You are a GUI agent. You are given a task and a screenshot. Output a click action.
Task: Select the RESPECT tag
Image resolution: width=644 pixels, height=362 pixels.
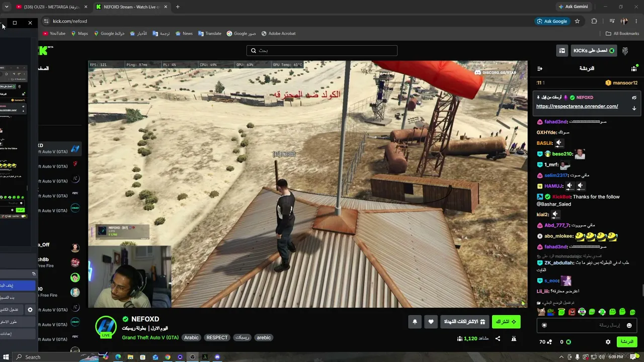click(217, 337)
